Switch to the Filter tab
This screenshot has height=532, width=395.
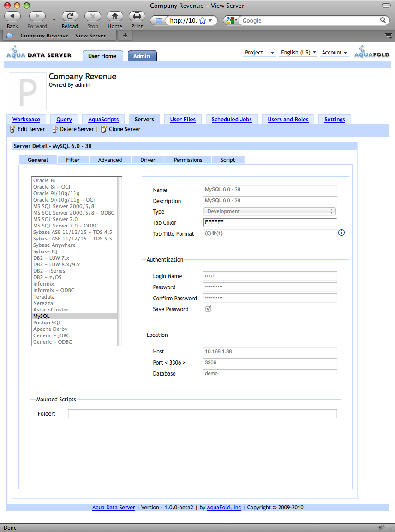point(73,160)
